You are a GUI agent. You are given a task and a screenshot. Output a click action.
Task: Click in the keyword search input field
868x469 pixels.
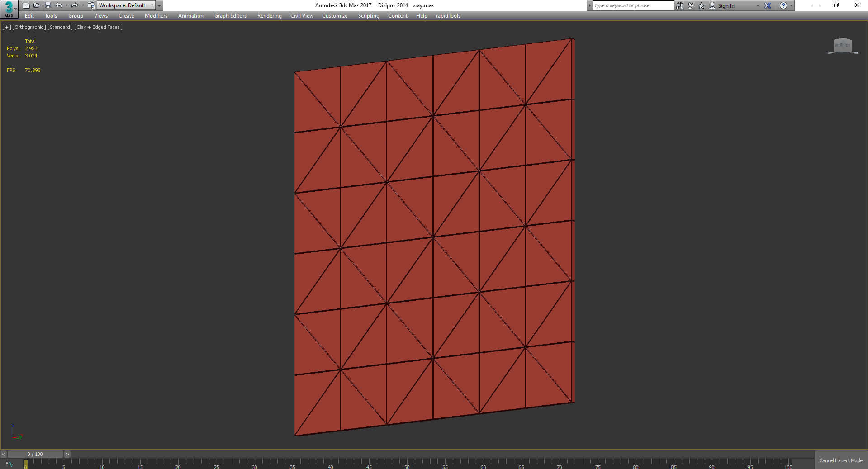[x=633, y=5]
